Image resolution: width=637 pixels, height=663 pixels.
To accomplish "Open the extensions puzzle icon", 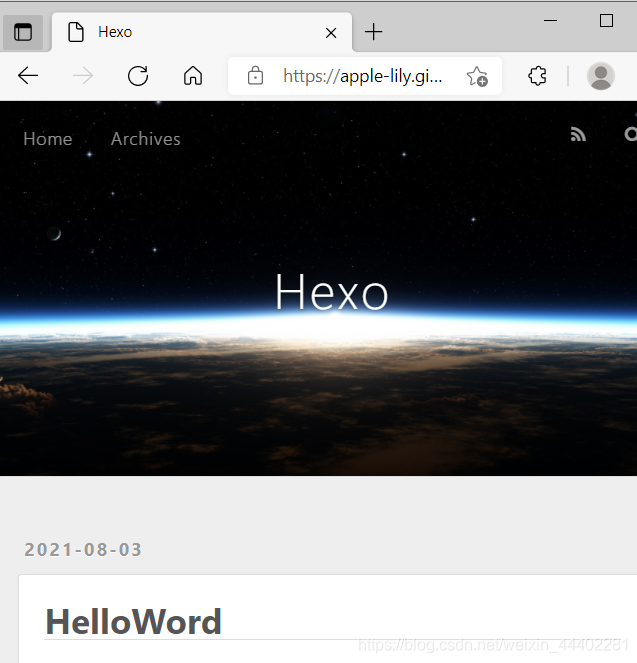I will coord(537,76).
